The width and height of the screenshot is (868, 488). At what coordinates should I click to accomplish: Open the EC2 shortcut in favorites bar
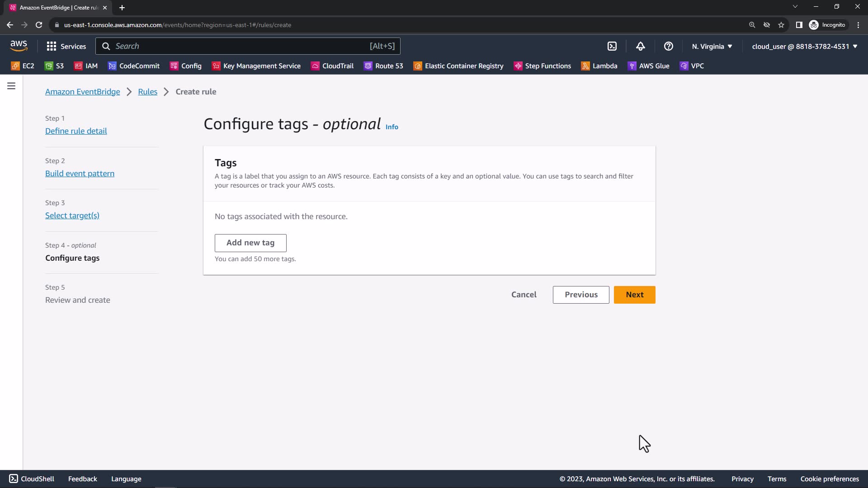pos(23,66)
